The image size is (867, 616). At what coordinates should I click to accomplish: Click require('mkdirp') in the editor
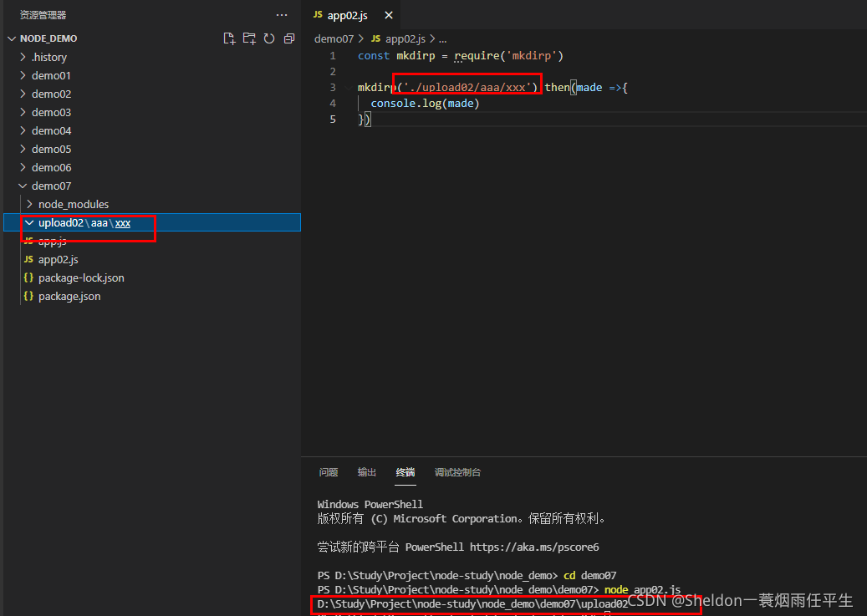click(x=508, y=56)
